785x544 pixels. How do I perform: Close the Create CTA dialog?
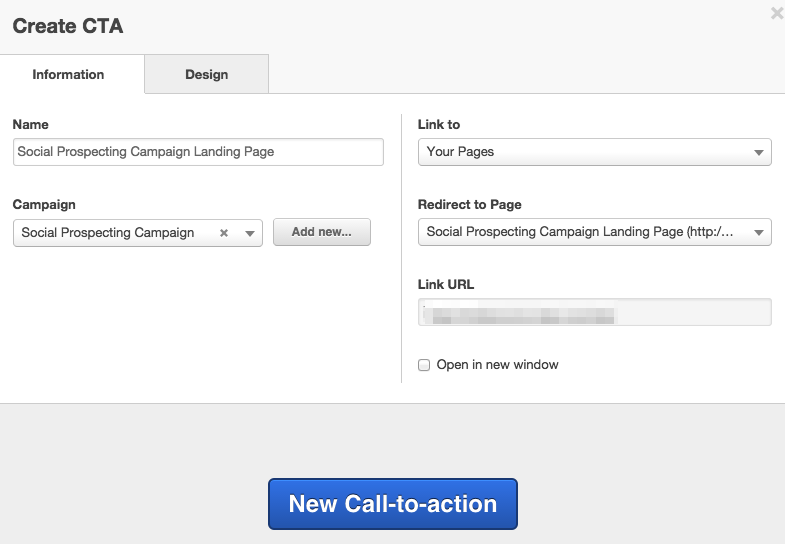click(x=777, y=14)
